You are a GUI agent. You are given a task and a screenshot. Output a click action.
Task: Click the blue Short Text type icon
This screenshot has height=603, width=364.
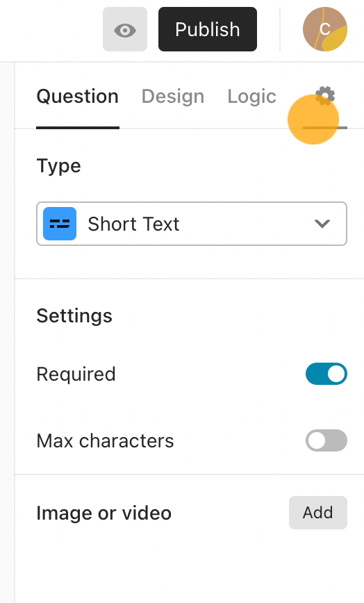click(60, 224)
